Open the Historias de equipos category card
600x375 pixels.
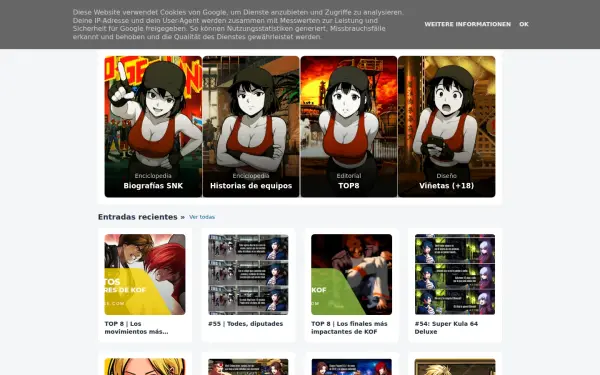[x=251, y=127]
